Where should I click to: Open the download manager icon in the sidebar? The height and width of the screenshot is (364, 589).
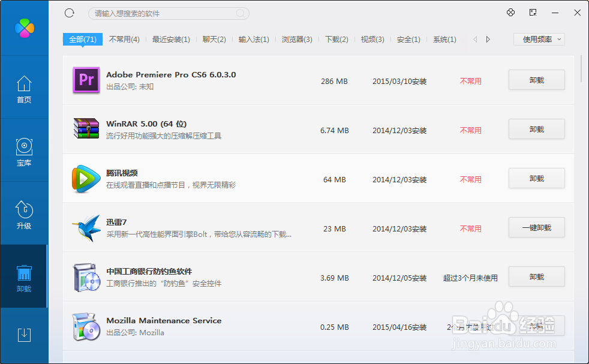tap(24, 335)
